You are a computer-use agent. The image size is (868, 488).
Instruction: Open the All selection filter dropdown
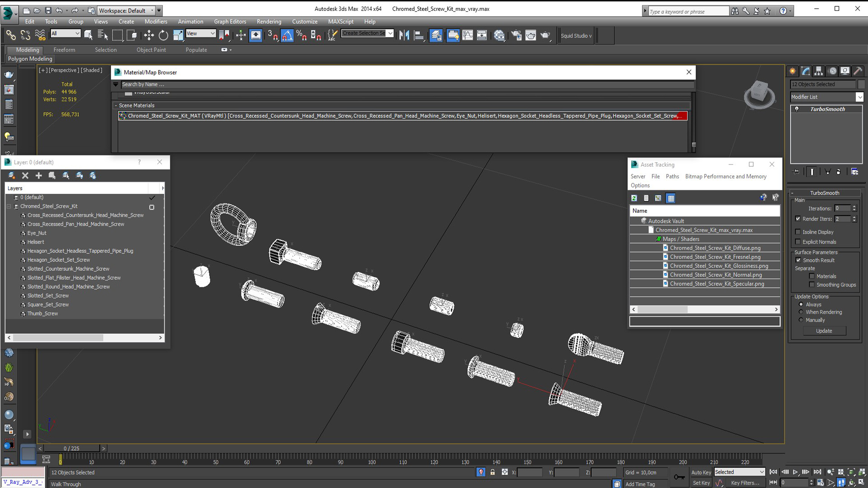(66, 33)
